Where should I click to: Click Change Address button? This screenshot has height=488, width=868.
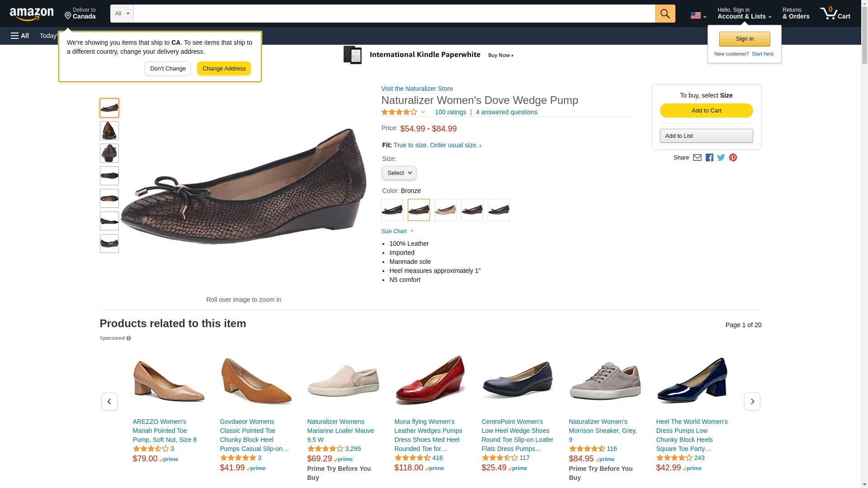[x=224, y=69]
